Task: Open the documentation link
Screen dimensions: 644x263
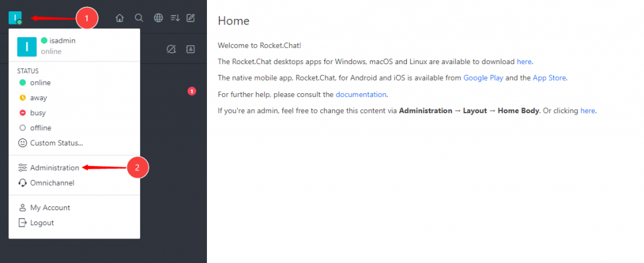Action: pos(360,94)
